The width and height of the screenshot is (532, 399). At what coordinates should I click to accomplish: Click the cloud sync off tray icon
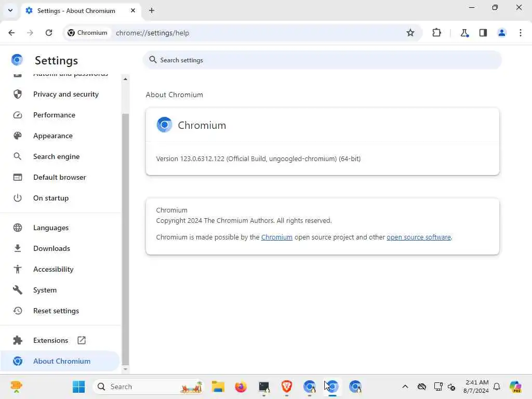point(422,387)
